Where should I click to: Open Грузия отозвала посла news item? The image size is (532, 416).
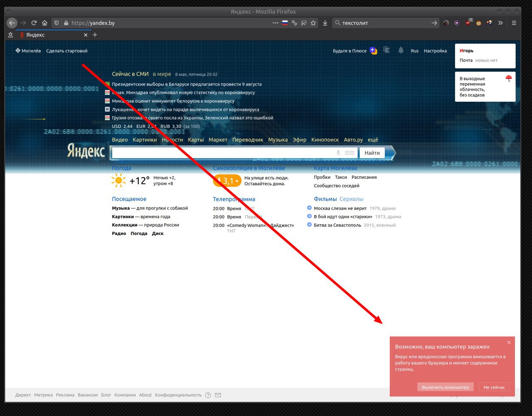(x=192, y=118)
